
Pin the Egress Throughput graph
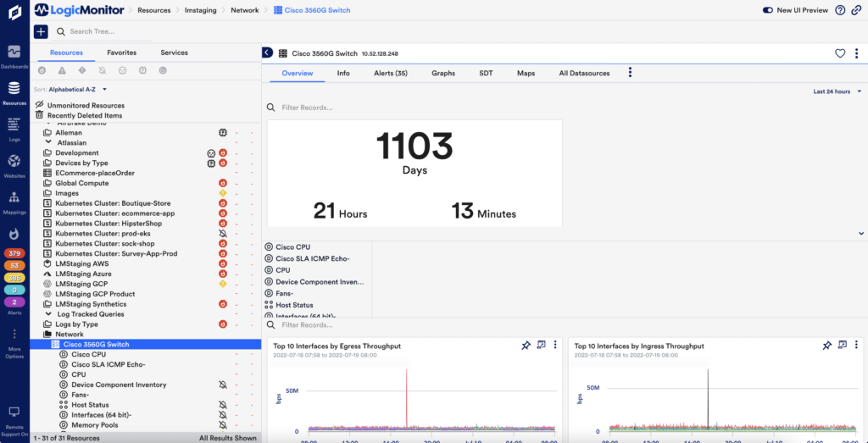point(526,345)
